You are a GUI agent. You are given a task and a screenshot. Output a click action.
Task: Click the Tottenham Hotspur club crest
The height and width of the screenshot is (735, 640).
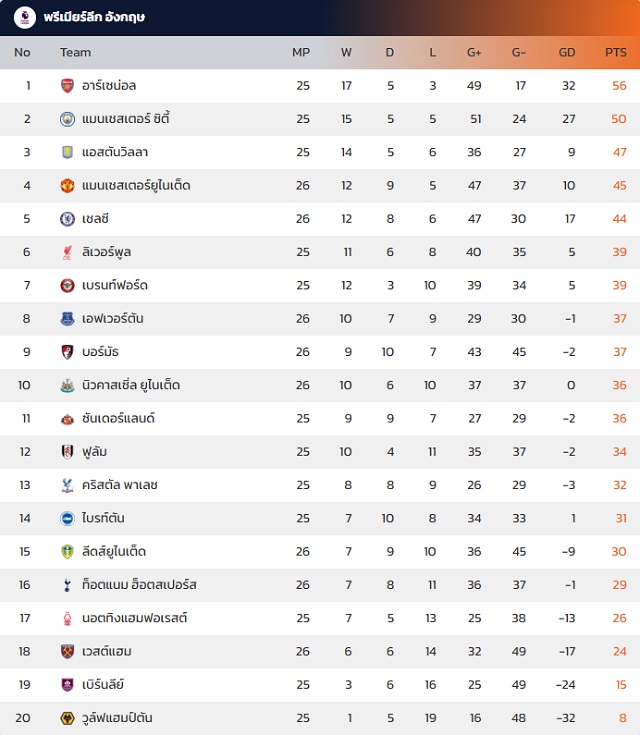coord(67,585)
